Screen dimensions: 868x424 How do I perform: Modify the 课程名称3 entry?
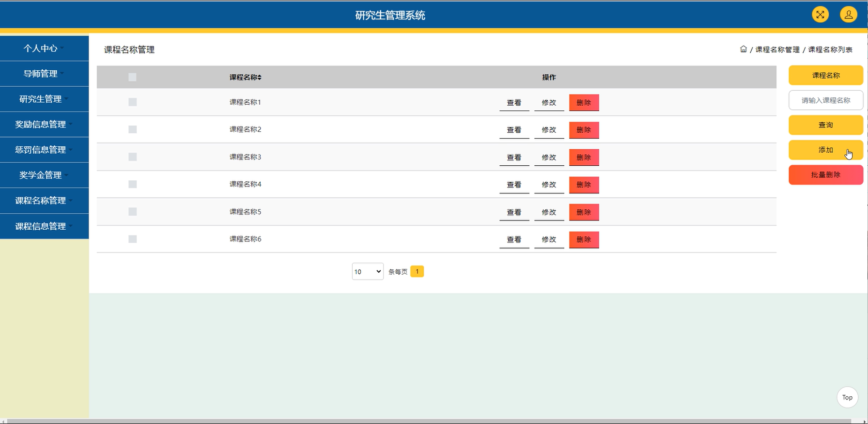[549, 157]
